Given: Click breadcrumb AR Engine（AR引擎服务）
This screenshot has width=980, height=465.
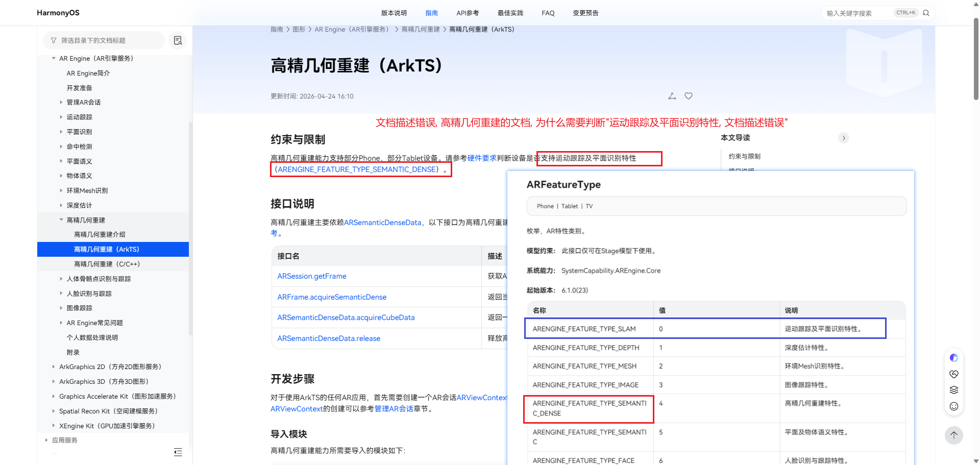Looking at the screenshot, I should tap(352, 30).
